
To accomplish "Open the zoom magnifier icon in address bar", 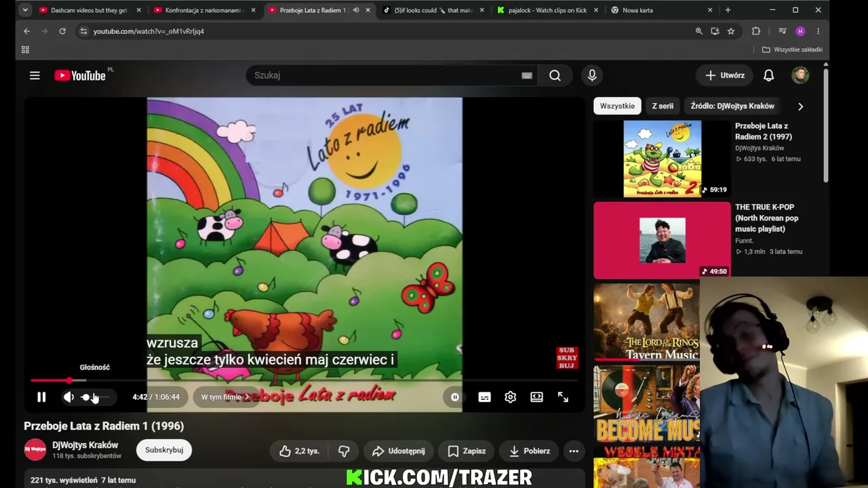I will pos(698,31).
